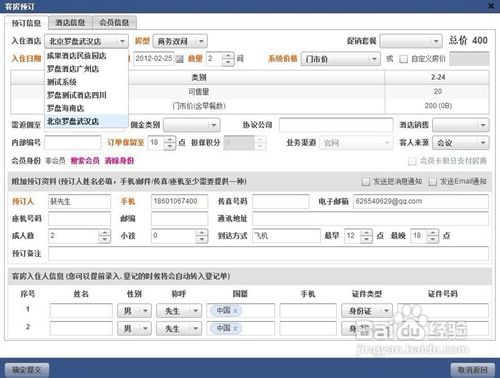Open guest row 2 称呼 dropdown
The height and width of the screenshot is (378, 500).
point(179,328)
